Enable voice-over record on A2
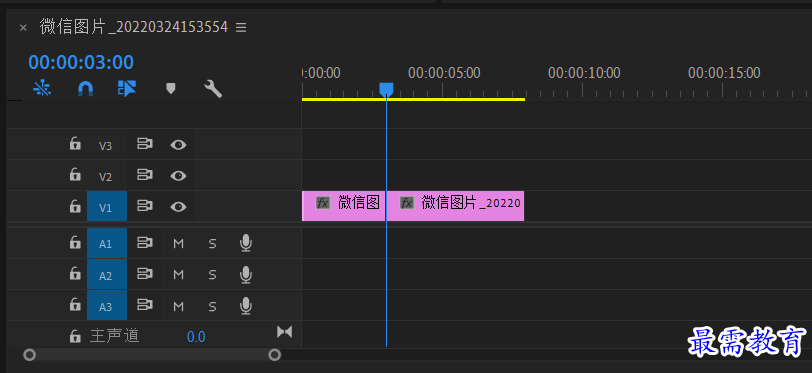Image resolution: width=812 pixels, height=373 pixels. pyautogui.click(x=246, y=275)
